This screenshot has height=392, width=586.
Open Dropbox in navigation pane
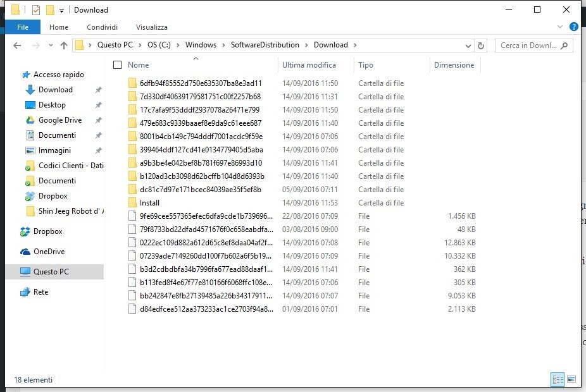pos(47,231)
